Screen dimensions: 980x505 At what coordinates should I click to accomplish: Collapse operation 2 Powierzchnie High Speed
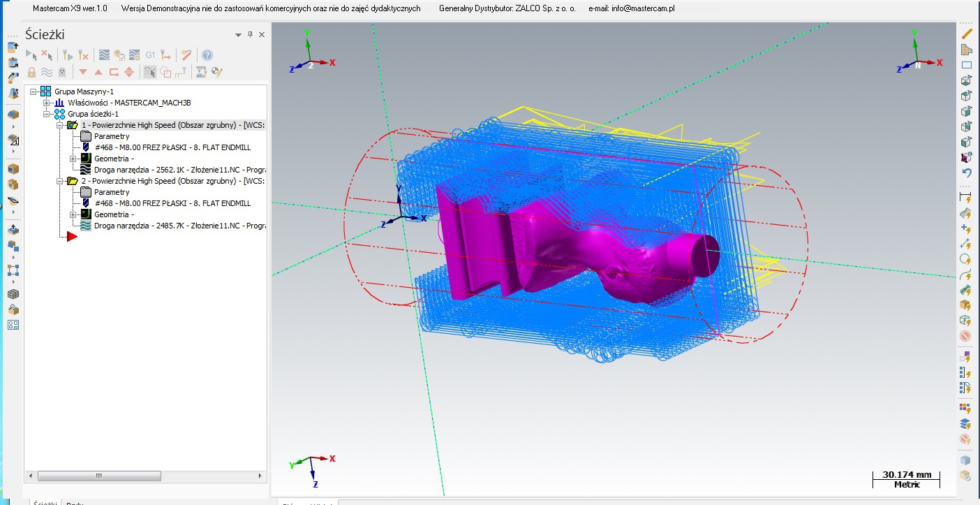coord(60,181)
